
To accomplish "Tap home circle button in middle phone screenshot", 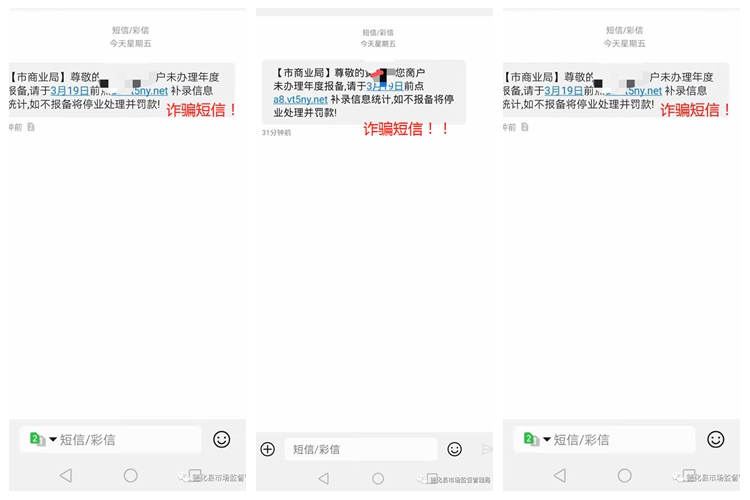I will click(378, 478).
